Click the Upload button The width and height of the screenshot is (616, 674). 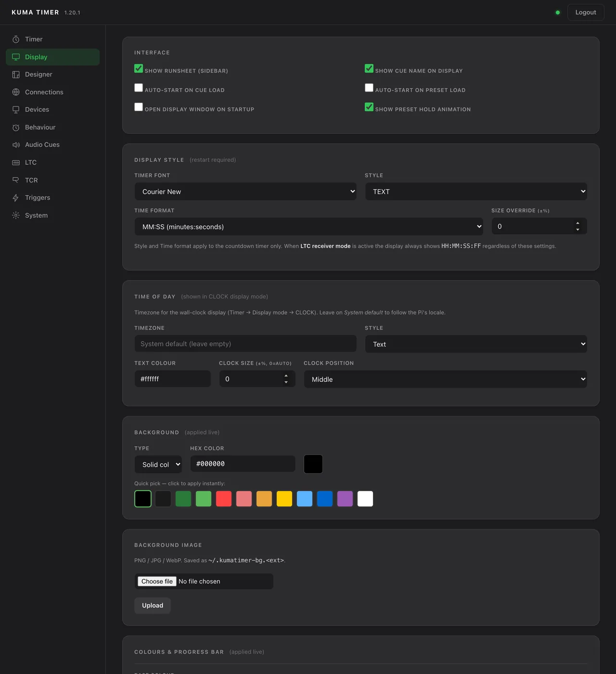(153, 606)
